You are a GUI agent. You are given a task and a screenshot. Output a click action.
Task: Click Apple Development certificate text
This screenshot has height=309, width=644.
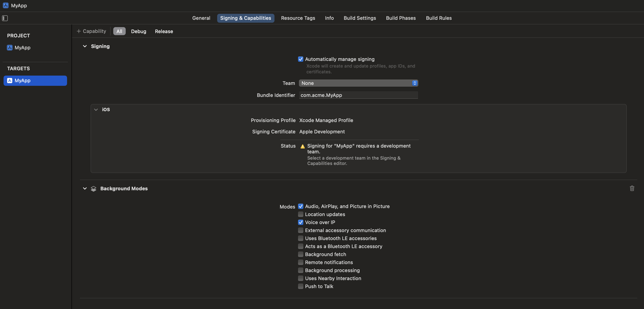pyautogui.click(x=322, y=132)
